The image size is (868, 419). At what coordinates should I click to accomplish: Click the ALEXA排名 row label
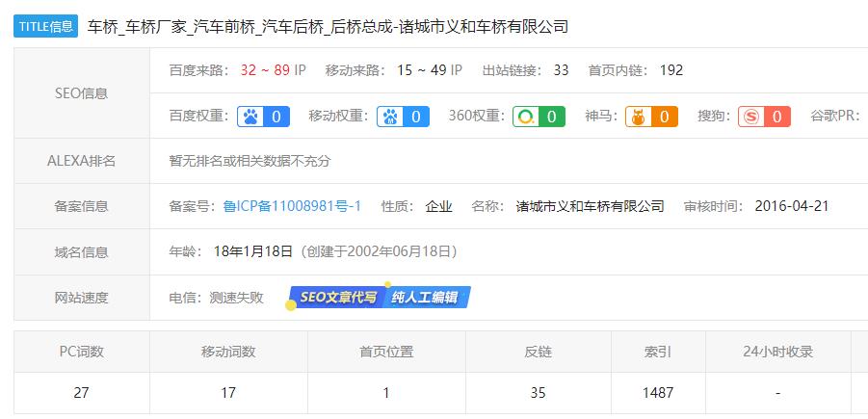(81, 161)
